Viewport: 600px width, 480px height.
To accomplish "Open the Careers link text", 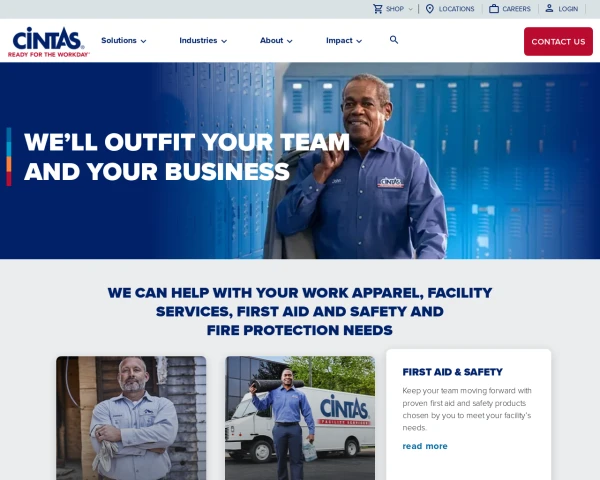I will pyautogui.click(x=516, y=9).
